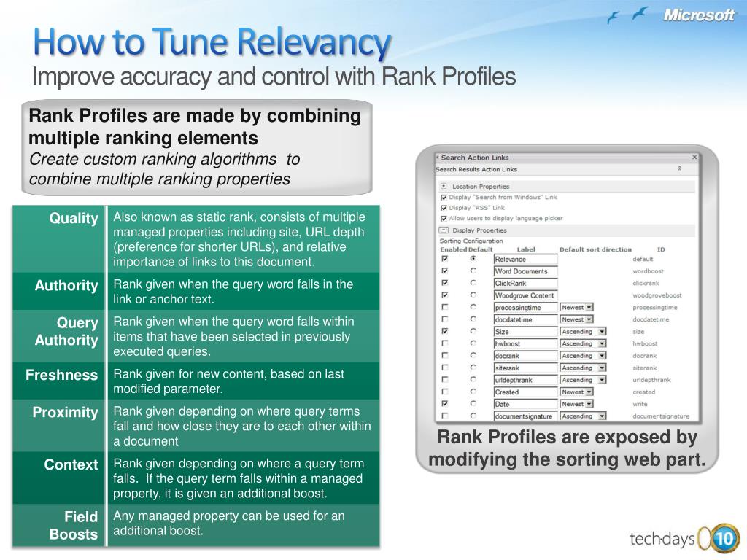Screen dimensions: 747x560
Task: Click the Word Documents label field
Action: pyautogui.click(x=525, y=271)
